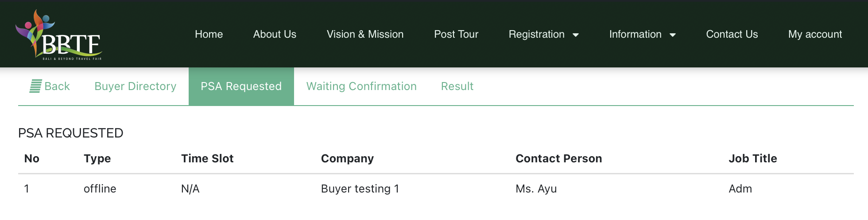Open the Home menu item
868x220 pixels.
pos(209,34)
